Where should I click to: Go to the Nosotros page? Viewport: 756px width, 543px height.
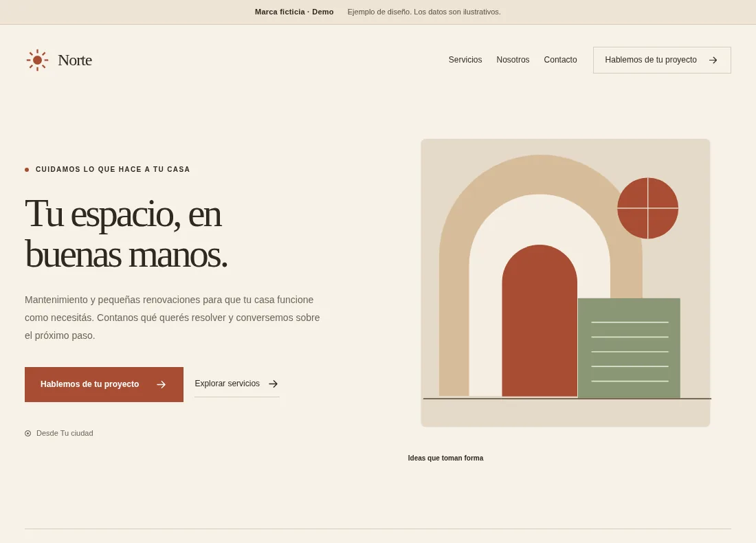pos(513,60)
